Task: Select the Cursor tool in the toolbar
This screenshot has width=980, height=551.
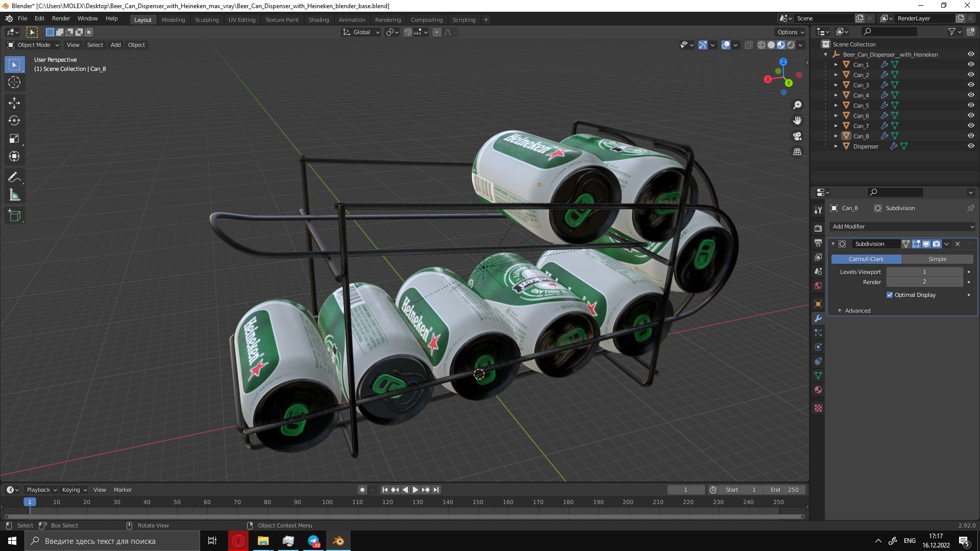Action: [14, 82]
